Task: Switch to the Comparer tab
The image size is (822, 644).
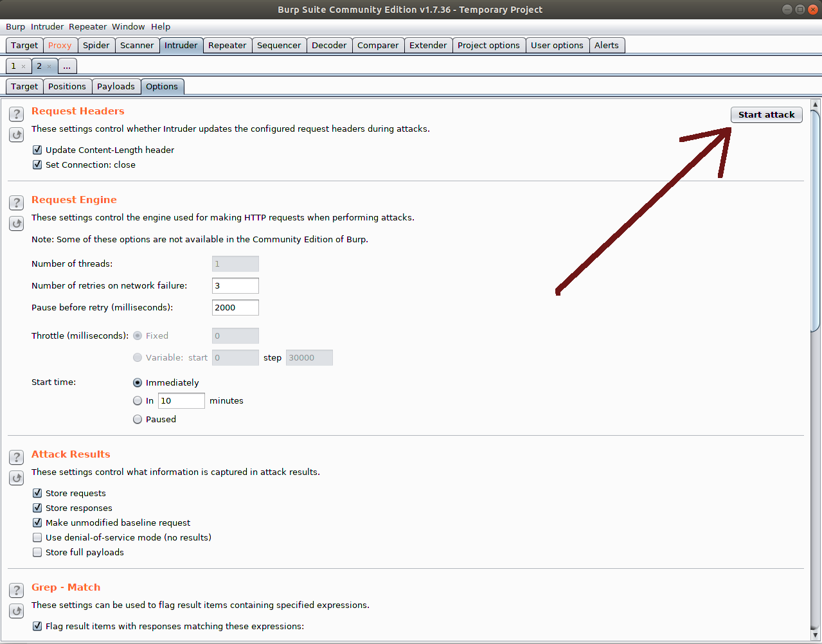Action: point(378,45)
